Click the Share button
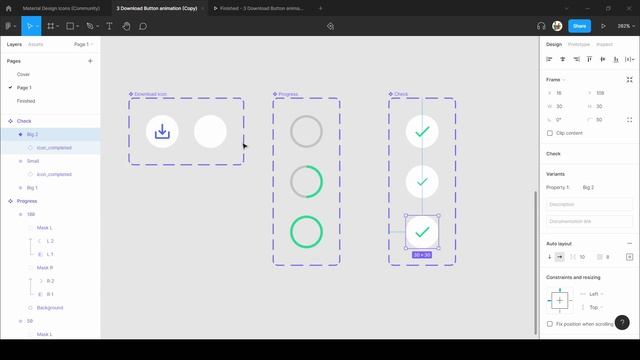 (580, 26)
